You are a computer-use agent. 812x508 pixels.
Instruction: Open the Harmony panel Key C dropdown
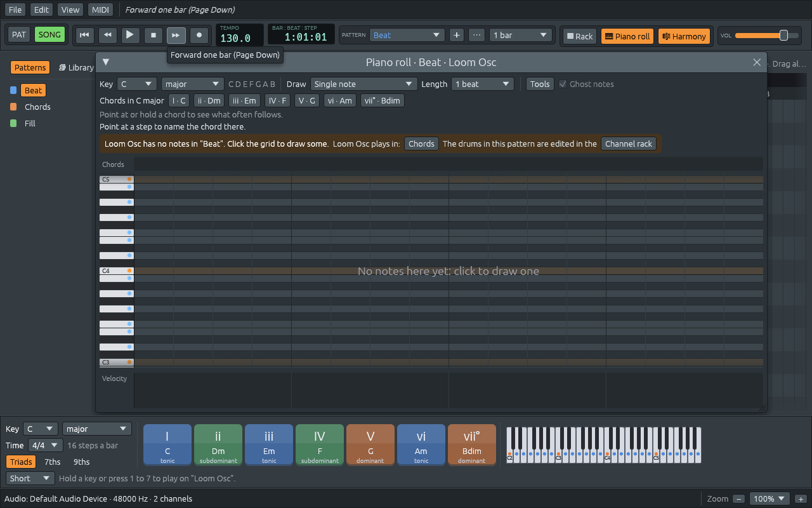click(40, 429)
